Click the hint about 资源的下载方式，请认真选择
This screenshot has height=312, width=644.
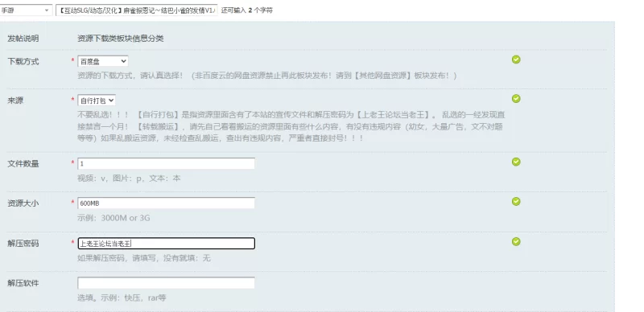click(x=267, y=76)
